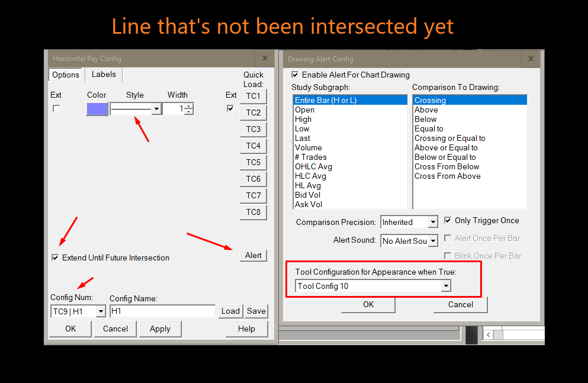This screenshot has height=383, width=588.
Task: Select Volume in Study Subgraph list
Action: pyautogui.click(x=350, y=147)
